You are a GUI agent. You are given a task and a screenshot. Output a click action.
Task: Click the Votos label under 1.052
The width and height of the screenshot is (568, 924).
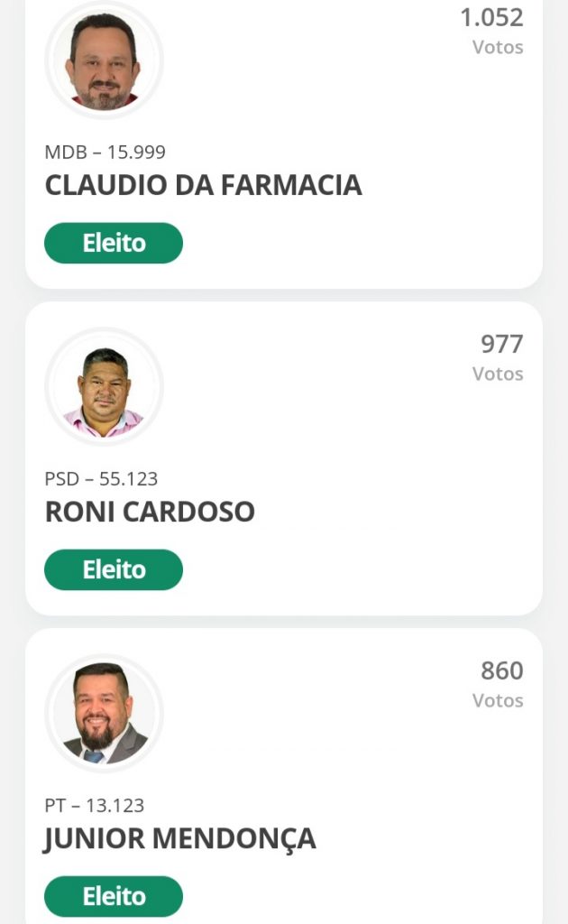[498, 47]
